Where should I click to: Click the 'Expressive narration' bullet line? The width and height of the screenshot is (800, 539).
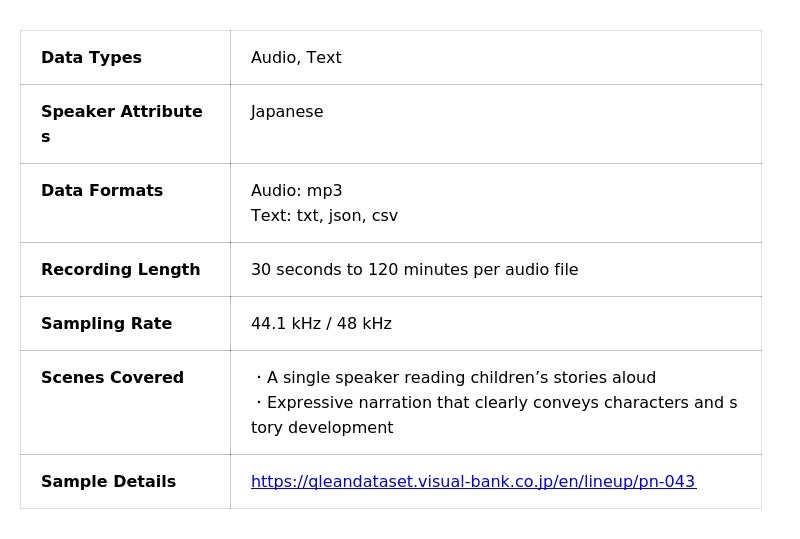click(495, 403)
